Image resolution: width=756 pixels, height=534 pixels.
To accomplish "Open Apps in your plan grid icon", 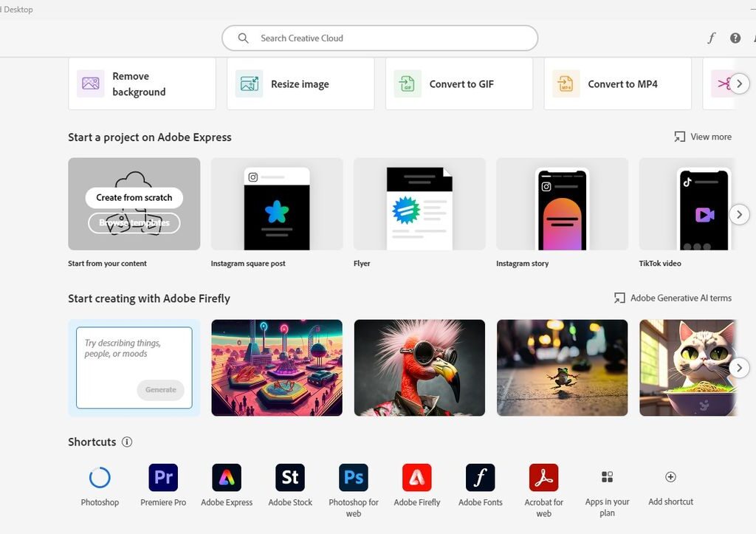I will coord(607,477).
